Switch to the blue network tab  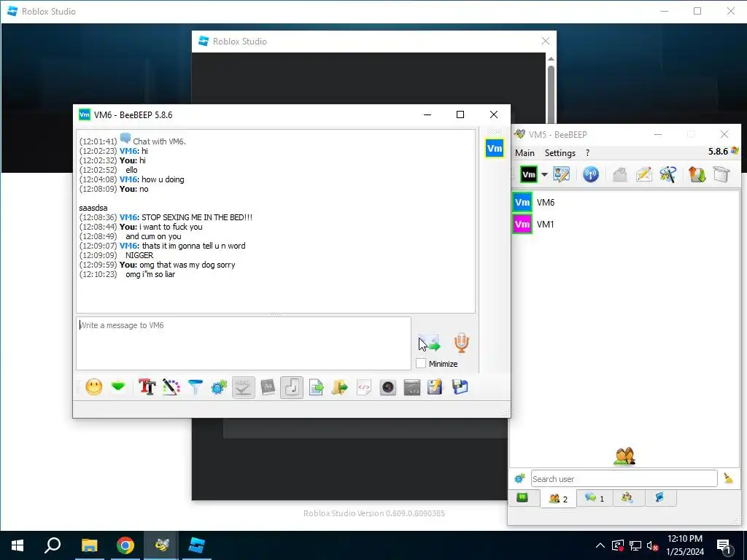point(659,497)
